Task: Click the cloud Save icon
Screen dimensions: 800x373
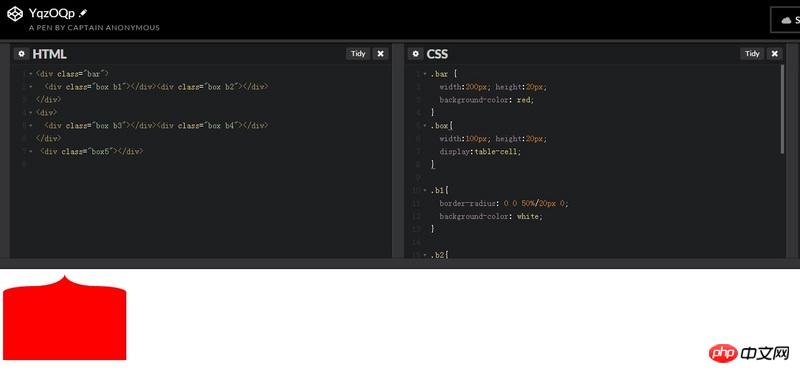Action: click(x=786, y=20)
